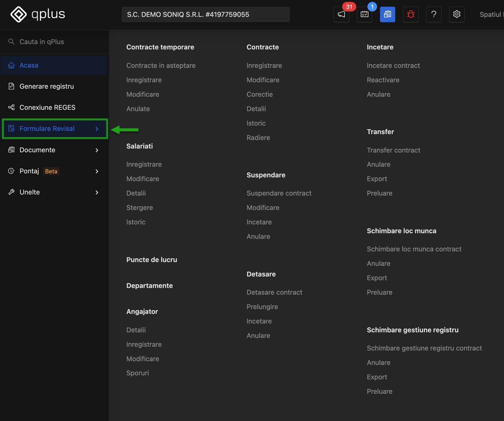This screenshot has height=421, width=504.
Task: Open Schimbare gestiune registru contract link
Action: [424, 348]
